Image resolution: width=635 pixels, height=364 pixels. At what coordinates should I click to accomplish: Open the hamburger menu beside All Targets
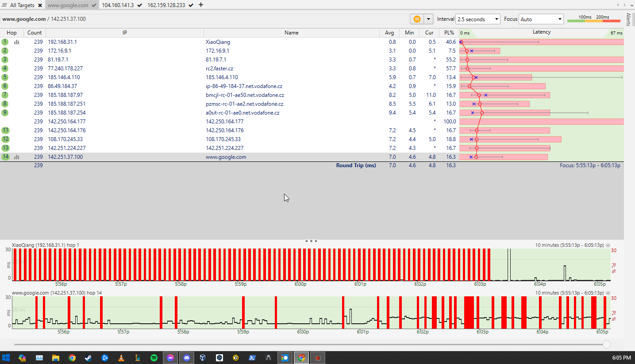coord(4,5)
